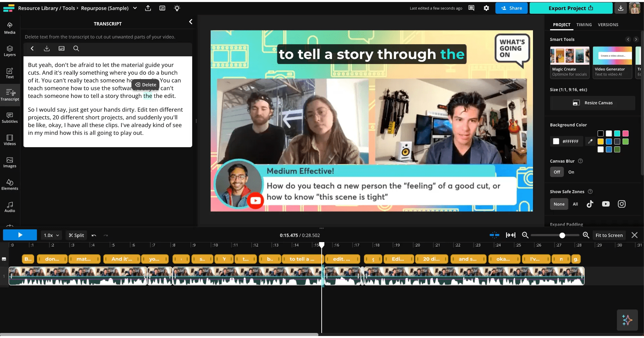Show the TikTok safe zone
Screen dimensions: 644x338
pyautogui.click(x=590, y=204)
